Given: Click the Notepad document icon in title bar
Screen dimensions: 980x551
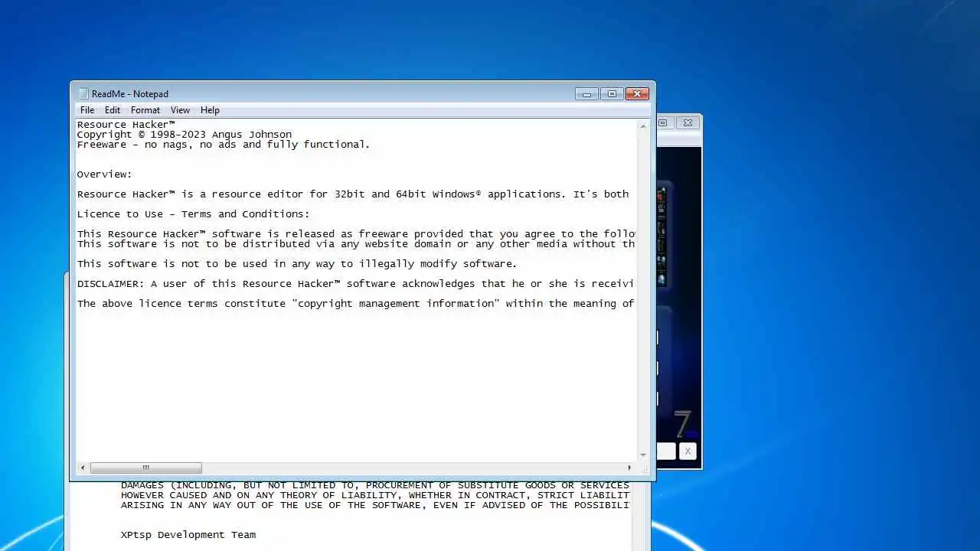Looking at the screenshot, I should (83, 93).
